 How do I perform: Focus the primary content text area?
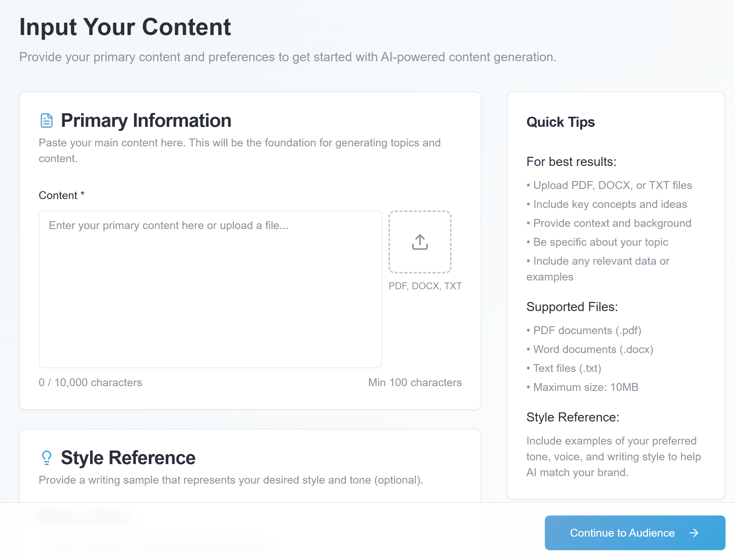(210, 289)
